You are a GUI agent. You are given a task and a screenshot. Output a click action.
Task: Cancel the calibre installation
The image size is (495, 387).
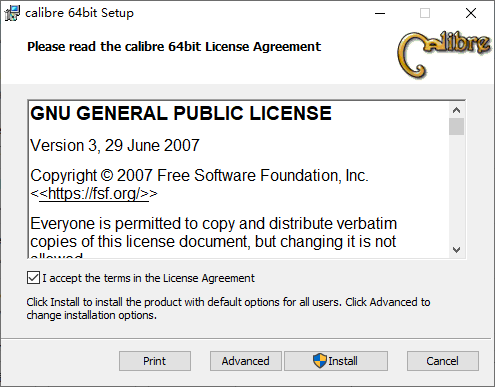pyautogui.click(x=443, y=361)
